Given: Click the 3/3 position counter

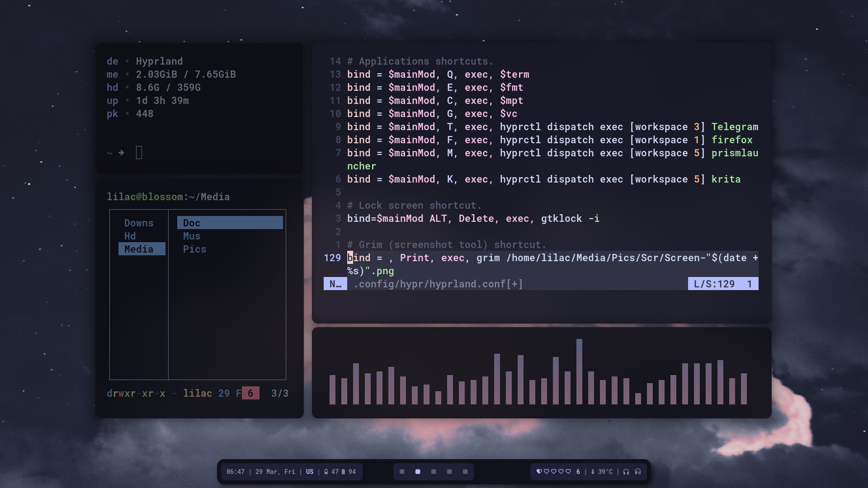Looking at the screenshot, I should (x=280, y=394).
